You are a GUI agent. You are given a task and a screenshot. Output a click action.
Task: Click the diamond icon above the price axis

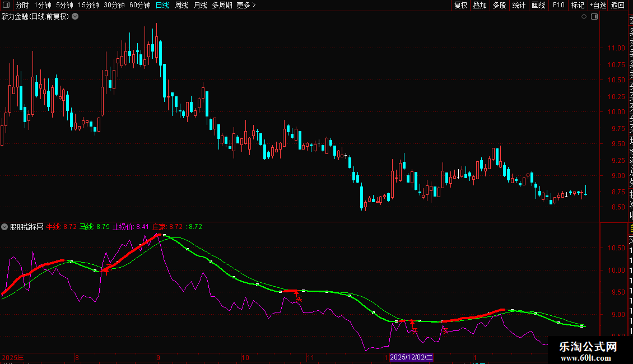(584, 17)
